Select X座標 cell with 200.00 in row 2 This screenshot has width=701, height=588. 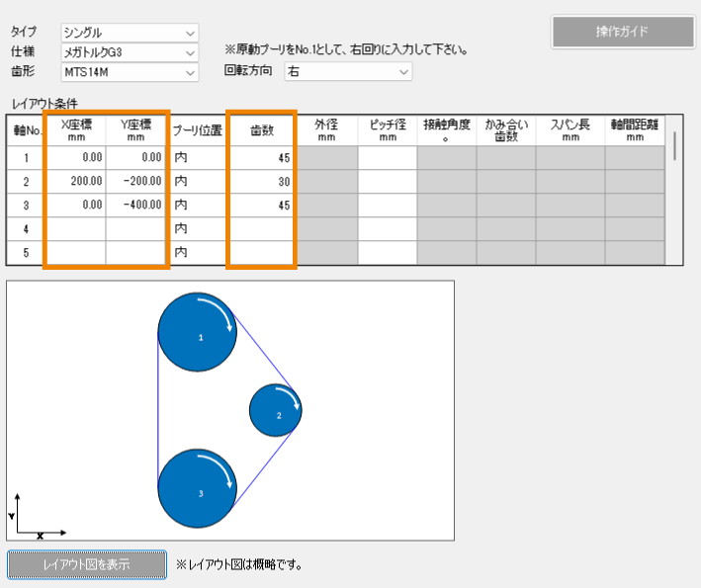76,181
